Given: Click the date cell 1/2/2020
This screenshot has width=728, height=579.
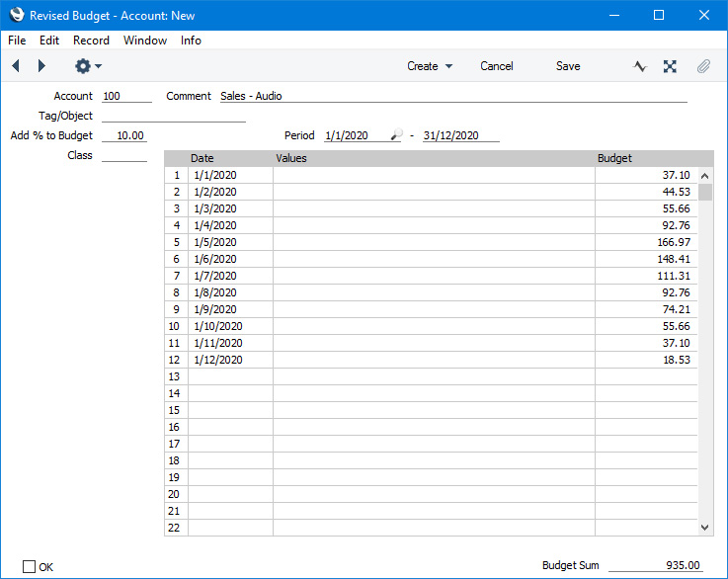Looking at the screenshot, I should (231, 192).
